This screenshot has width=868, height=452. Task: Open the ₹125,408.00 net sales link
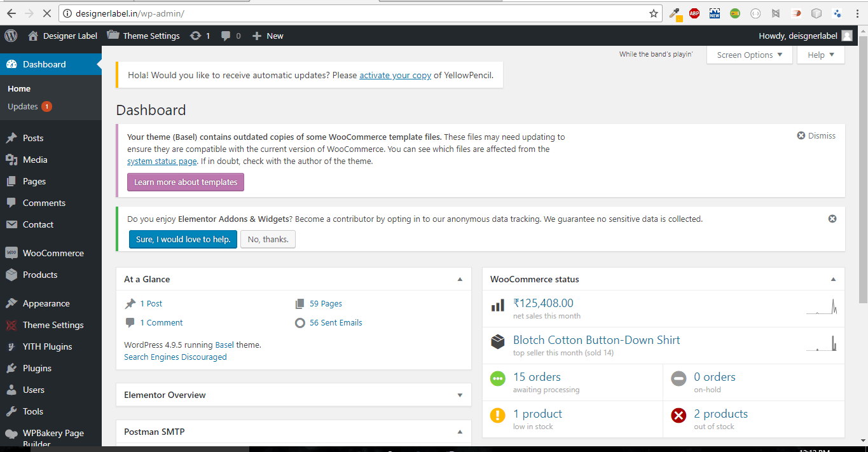coord(543,303)
